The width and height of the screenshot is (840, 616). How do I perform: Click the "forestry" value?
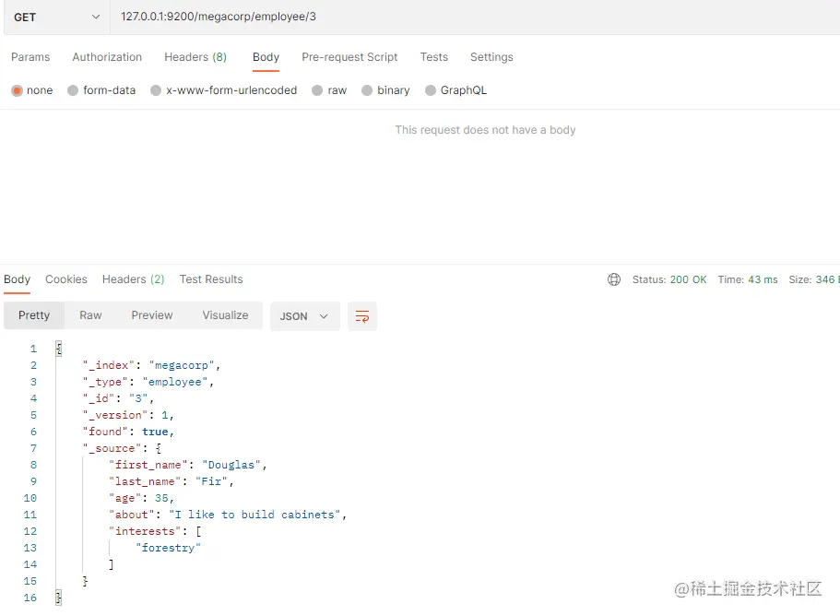[168, 548]
